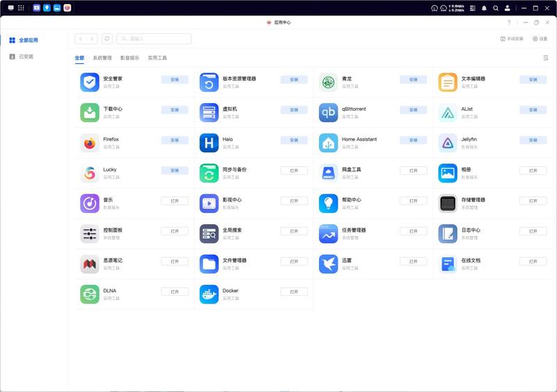
Task: Click the DLNA app icon
Action: pos(90,294)
